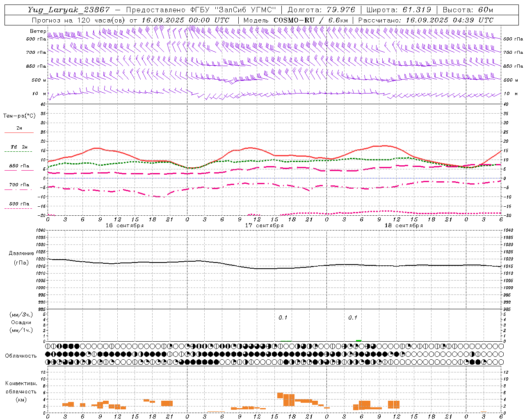This screenshot has width=525, height=420.
Task: Click the Долгота: 79.976 value
Action: 322,10
